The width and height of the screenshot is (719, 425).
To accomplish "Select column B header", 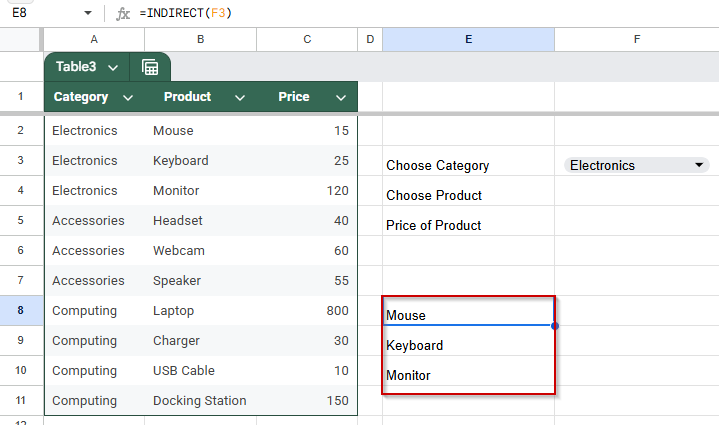I will (200, 39).
